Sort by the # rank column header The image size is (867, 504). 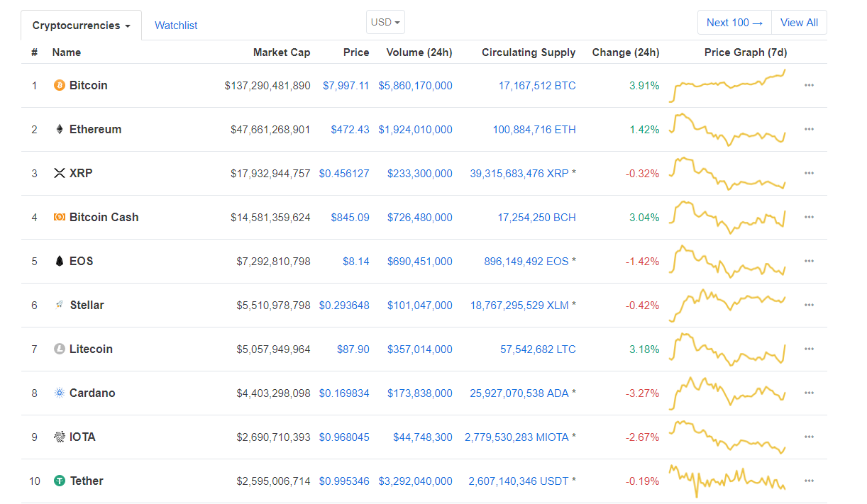point(34,52)
